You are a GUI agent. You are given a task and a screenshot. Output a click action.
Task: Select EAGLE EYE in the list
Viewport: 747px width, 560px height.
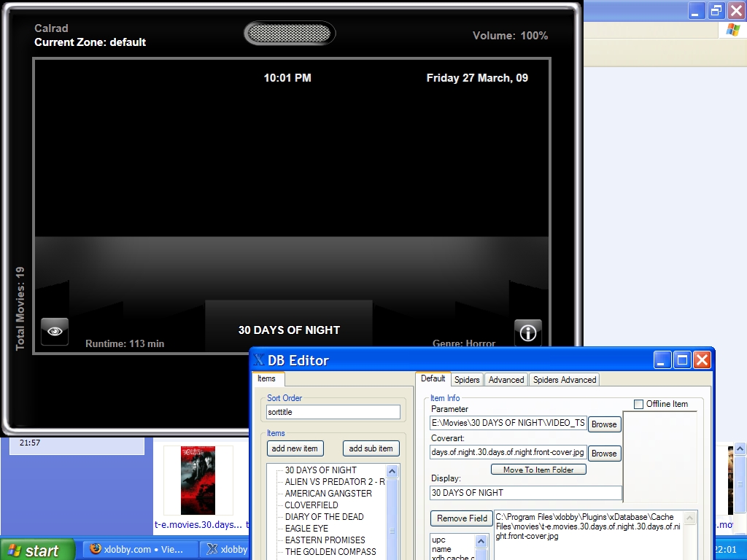[x=307, y=529]
